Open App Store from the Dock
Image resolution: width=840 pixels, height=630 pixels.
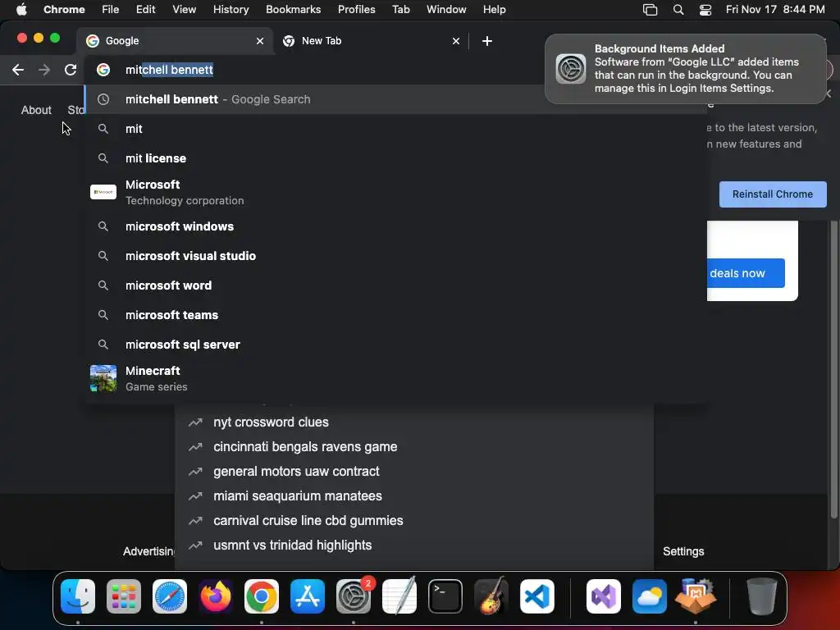point(308,596)
